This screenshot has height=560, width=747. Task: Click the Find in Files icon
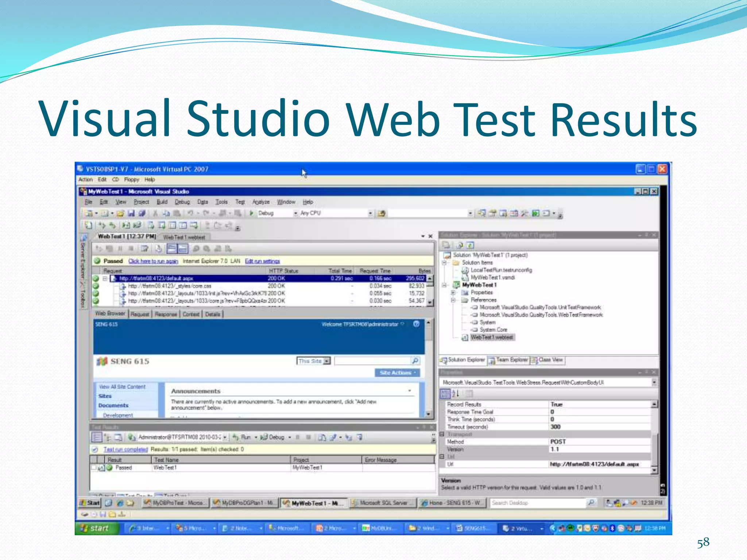(x=382, y=213)
